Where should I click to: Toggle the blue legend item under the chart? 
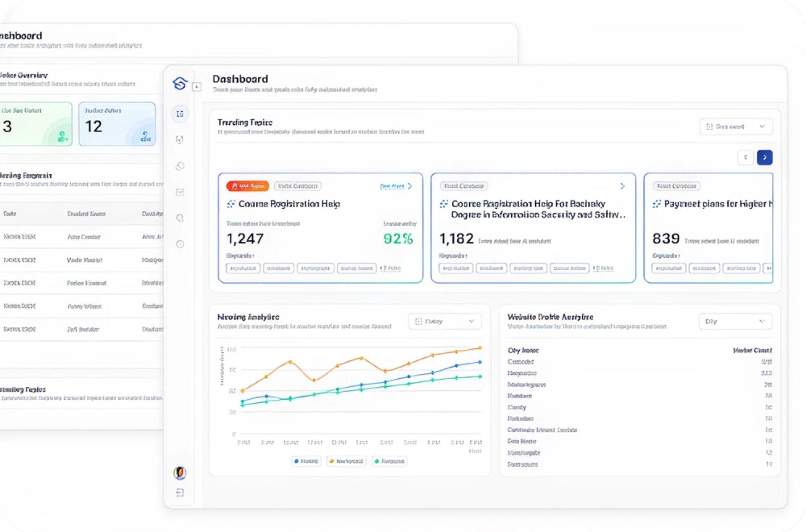pyautogui.click(x=306, y=461)
